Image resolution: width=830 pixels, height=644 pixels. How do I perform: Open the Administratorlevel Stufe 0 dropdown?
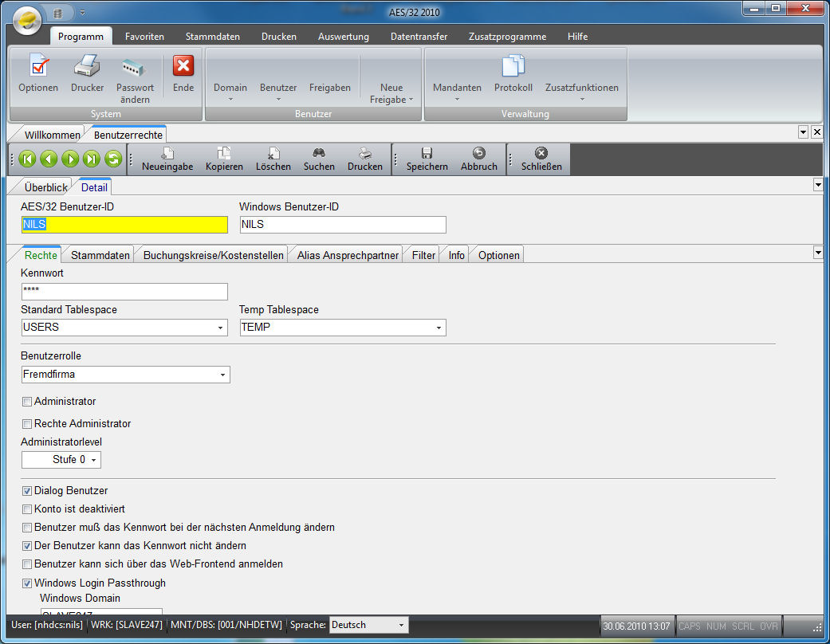(x=93, y=460)
